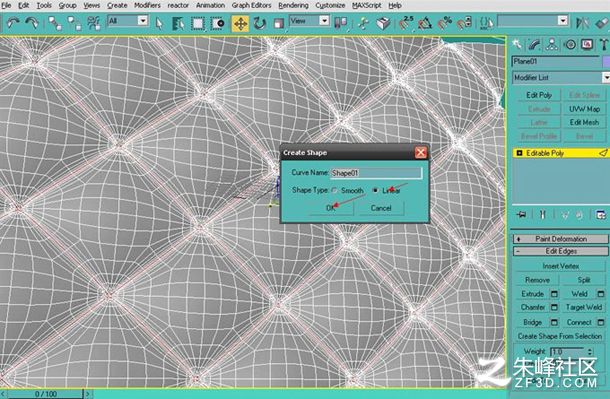Open Extrude settings box
610x399 pixels.
coord(554,294)
